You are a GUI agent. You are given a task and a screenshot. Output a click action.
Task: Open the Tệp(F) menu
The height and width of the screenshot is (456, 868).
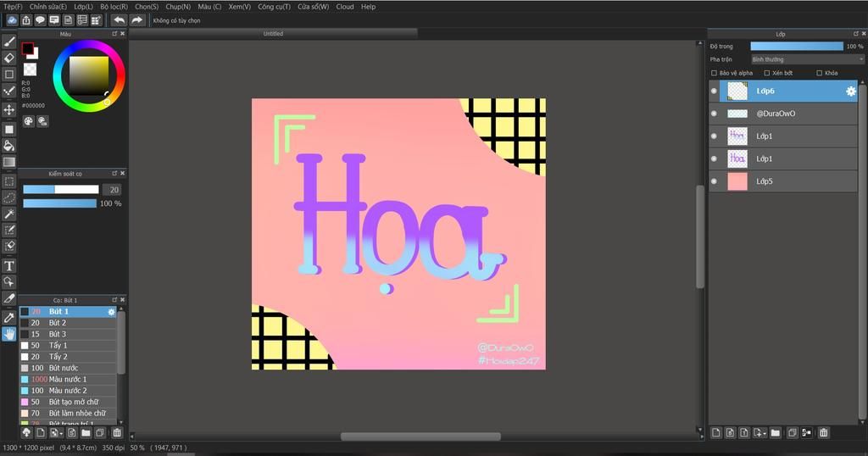pos(14,7)
